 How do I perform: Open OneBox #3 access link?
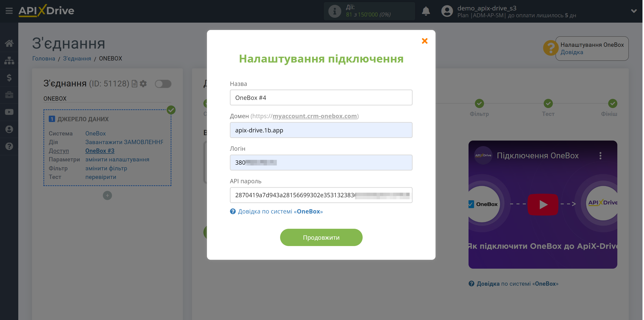(x=100, y=151)
